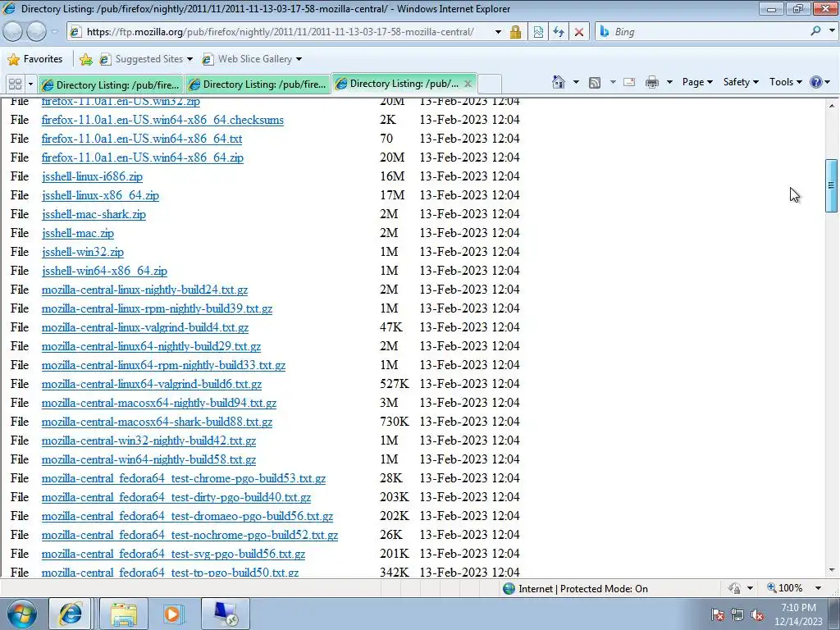The height and width of the screenshot is (630, 840).
Task: Open jsshell-mac-shark.zip link
Action: pos(94,214)
